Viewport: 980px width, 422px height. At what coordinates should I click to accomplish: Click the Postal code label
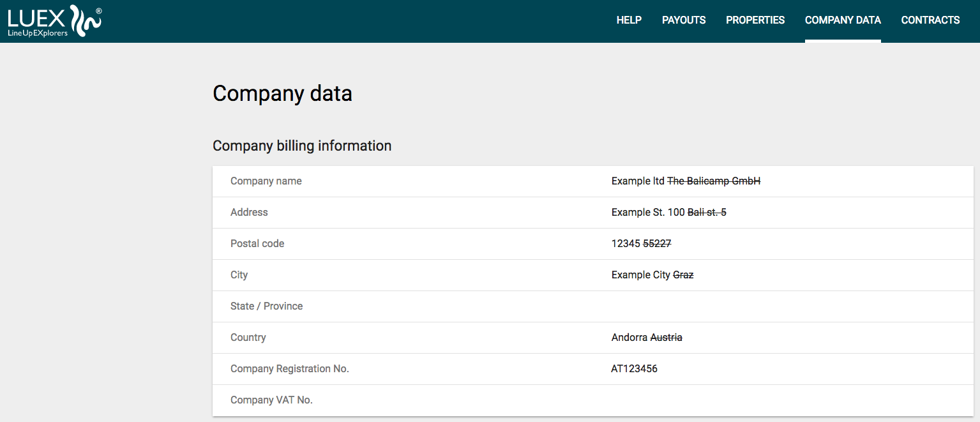pos(257,244)
